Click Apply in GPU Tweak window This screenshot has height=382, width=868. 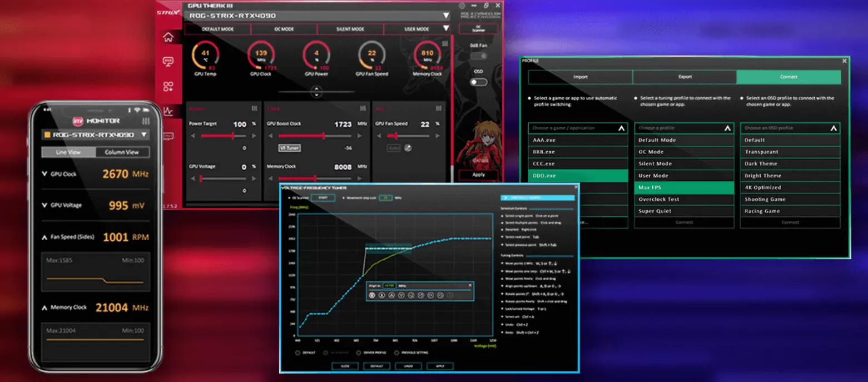click(478, 175)
